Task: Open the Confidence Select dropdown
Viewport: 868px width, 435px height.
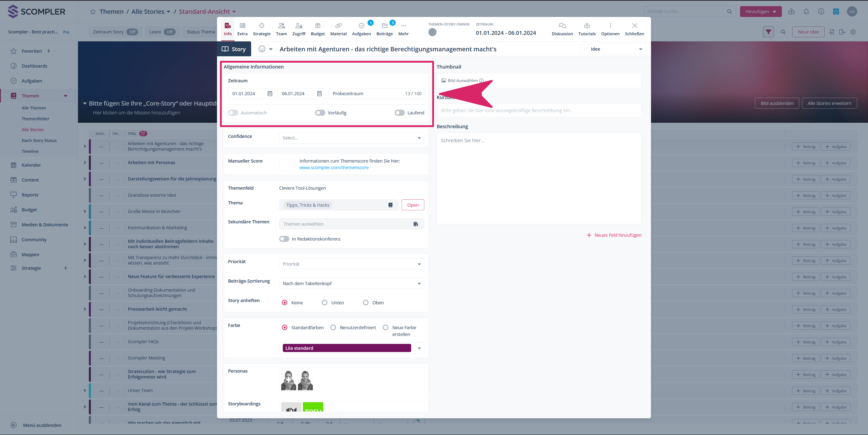Action: pos(351,138)
